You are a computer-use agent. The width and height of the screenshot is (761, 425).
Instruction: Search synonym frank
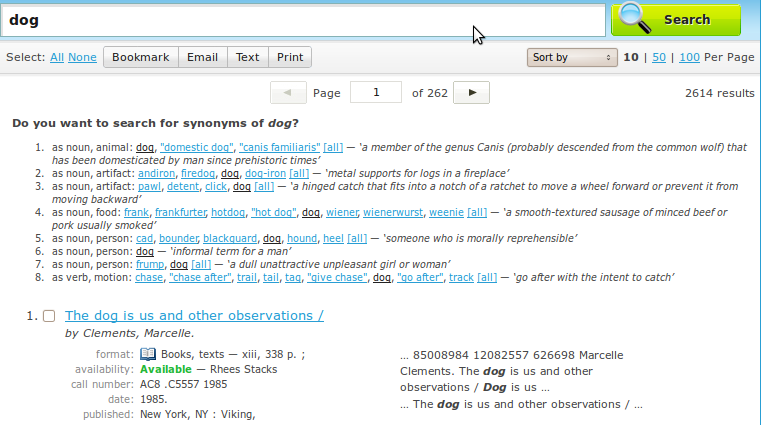point(136,212)
